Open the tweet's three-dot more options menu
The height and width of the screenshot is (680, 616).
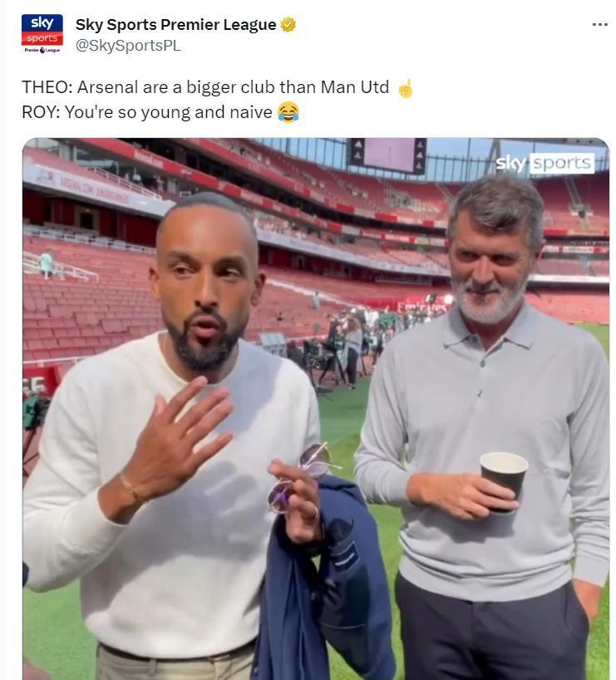[x=599, y=25]
